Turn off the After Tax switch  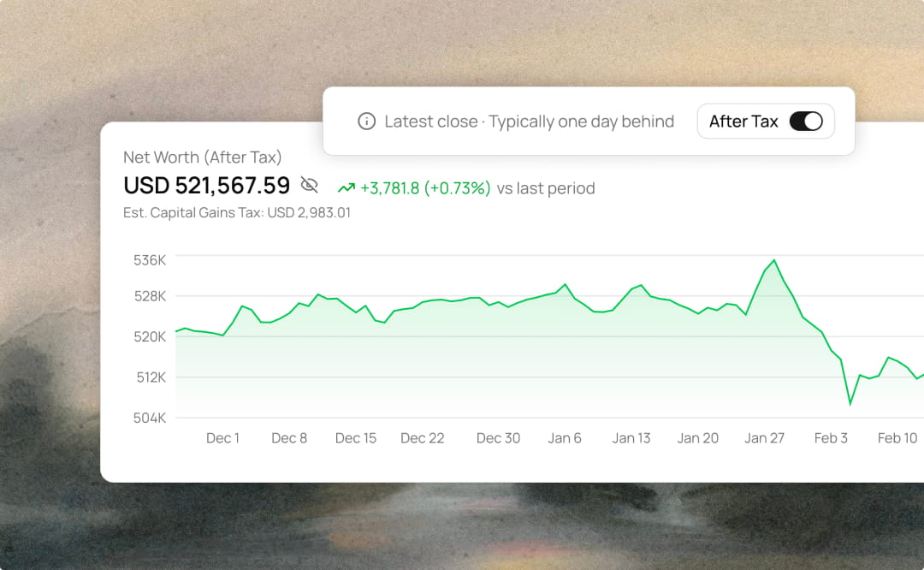pyautogui.click(x=806, y=122)
